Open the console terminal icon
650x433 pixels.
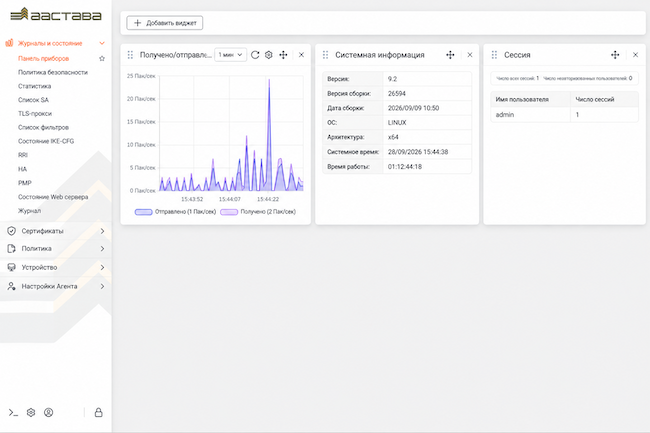click(13, 412)
